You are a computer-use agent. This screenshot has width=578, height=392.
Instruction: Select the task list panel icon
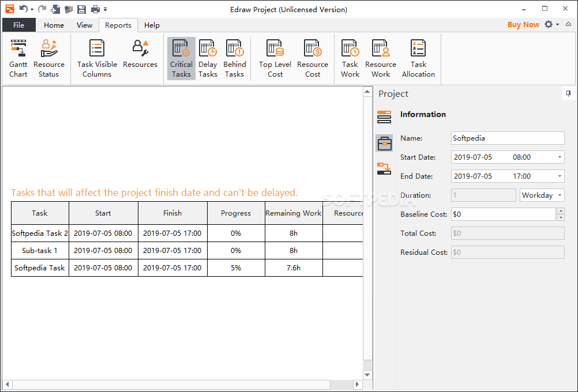click(384, 117)
